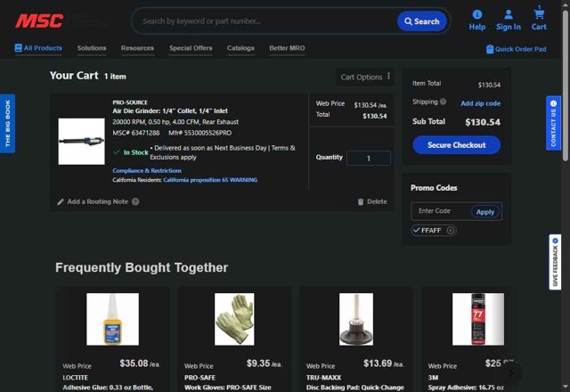Open California proposition 65 WARNING link
Viewport: 570px width, 392px height.
coord(210,180)
